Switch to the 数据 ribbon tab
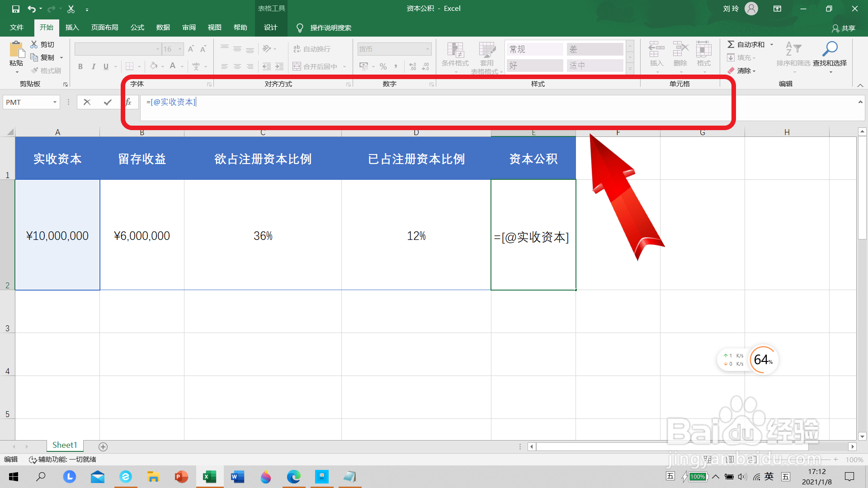This screenshot has height=488, width=868. (x=163, y=28)
